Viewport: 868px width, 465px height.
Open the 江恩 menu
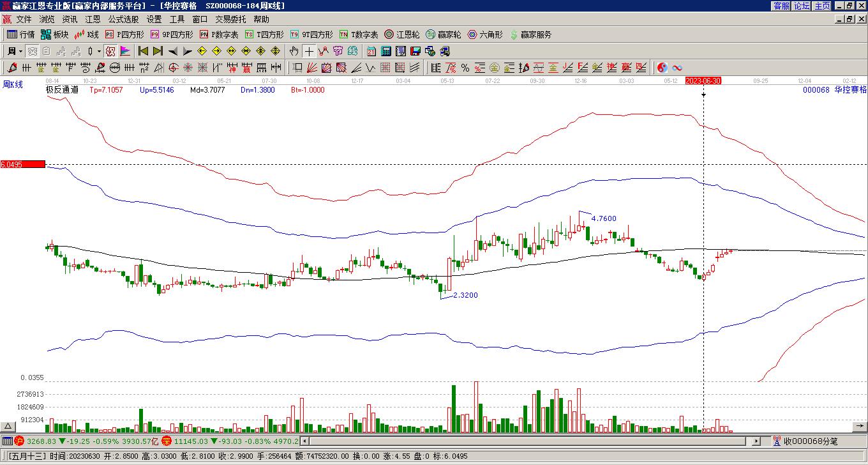pos(93,19)
